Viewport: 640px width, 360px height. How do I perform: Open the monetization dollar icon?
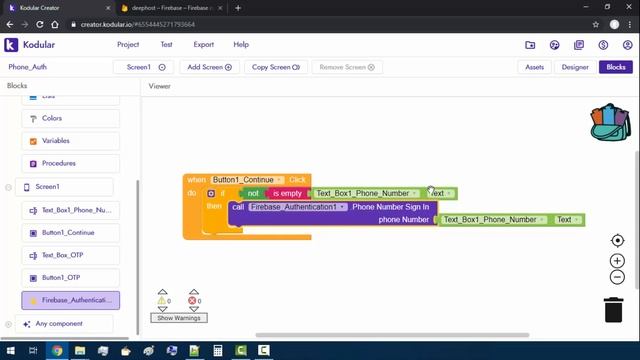click(x=603, y=45)
